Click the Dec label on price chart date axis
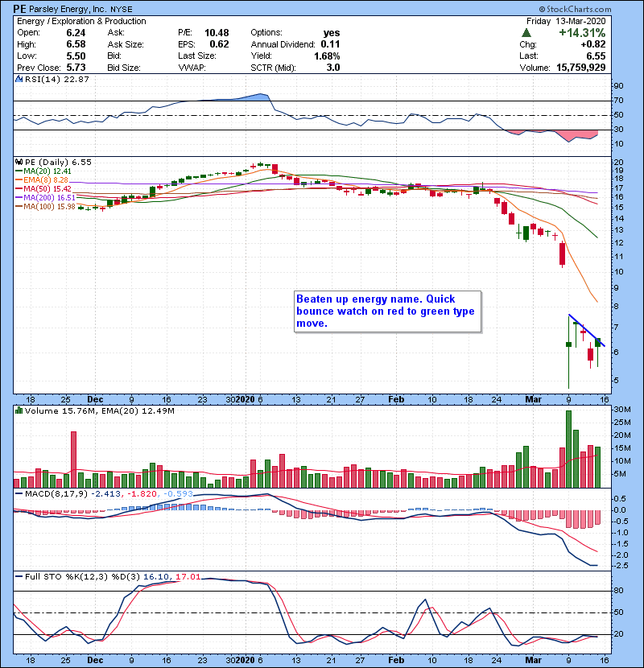The image size is (644, 668). [x=95, y=400]
